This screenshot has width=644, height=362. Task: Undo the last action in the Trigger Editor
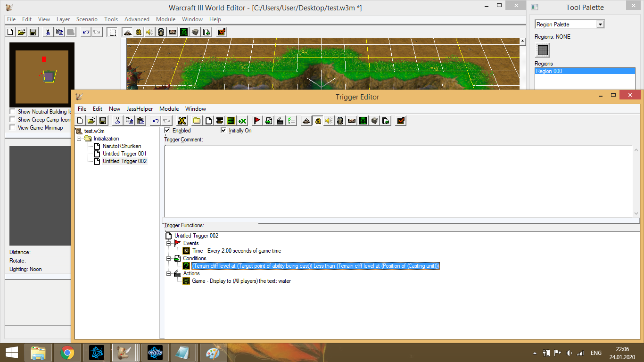(155, 121)
